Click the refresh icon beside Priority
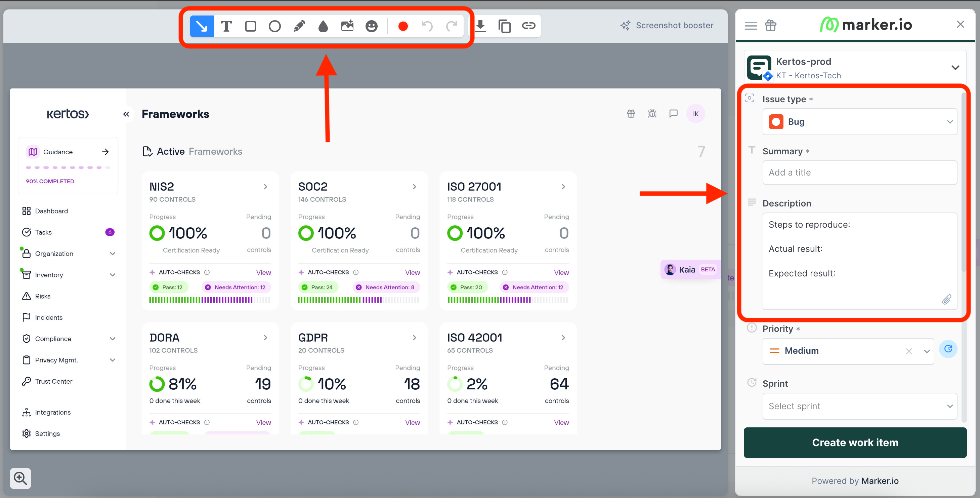980x498 pixels. coord(948,349)
